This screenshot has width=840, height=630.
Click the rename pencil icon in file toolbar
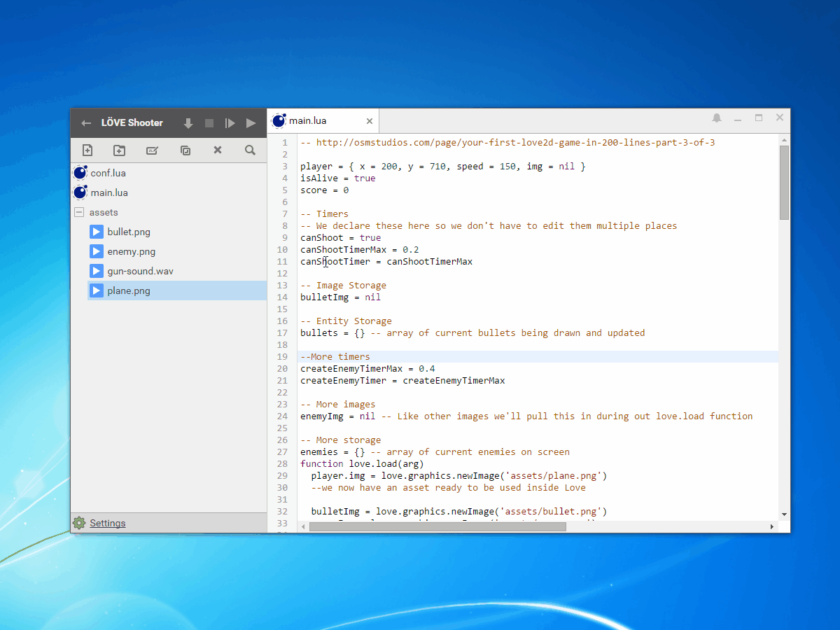pos(152,150)
